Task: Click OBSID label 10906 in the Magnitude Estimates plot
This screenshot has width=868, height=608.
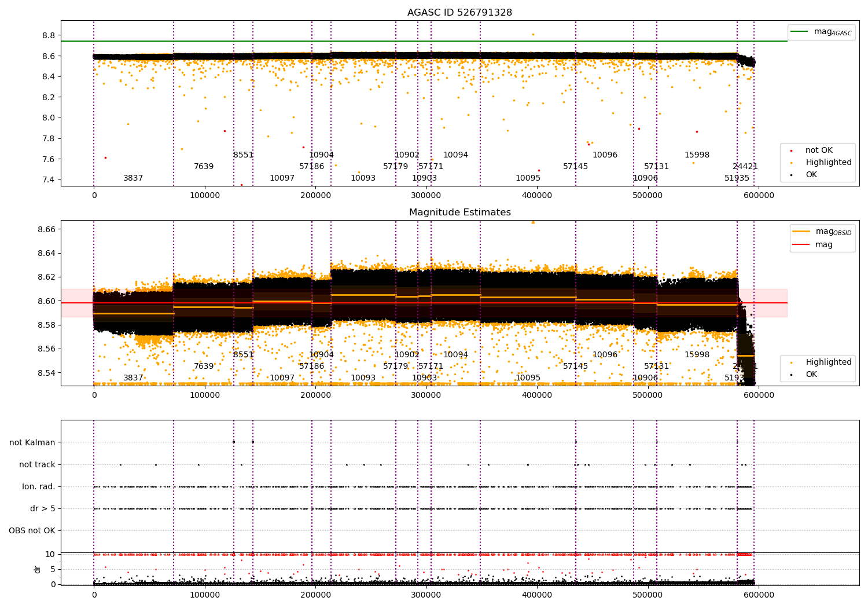Action: (645, 378)
